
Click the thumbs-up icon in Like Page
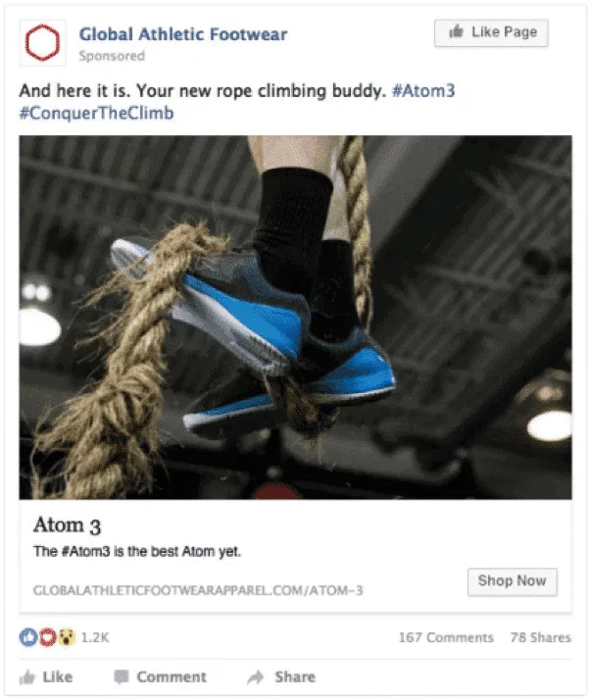(x=457, y=31)
